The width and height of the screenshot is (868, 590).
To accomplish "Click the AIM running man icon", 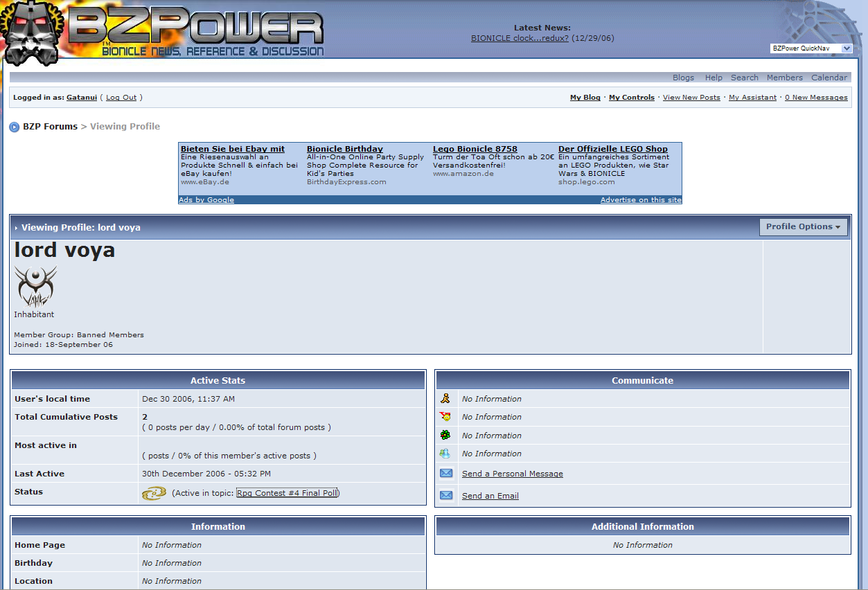I will 446,398.
